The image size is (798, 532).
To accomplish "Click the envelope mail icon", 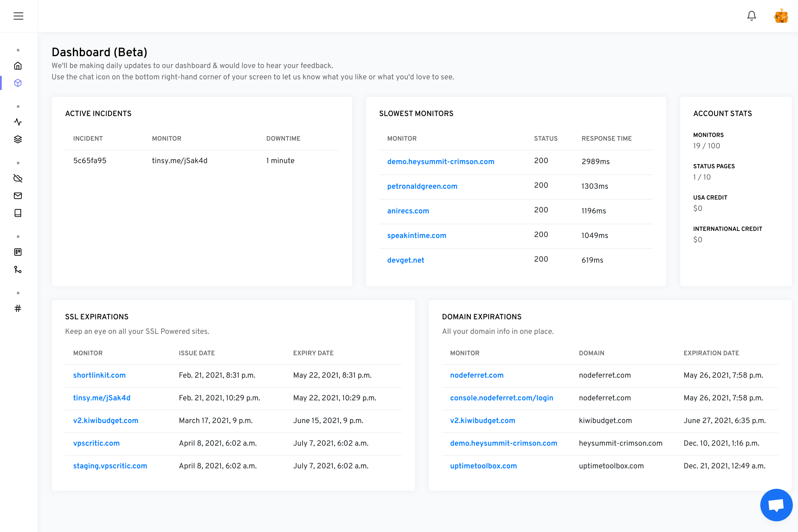I will click(18, 196).
